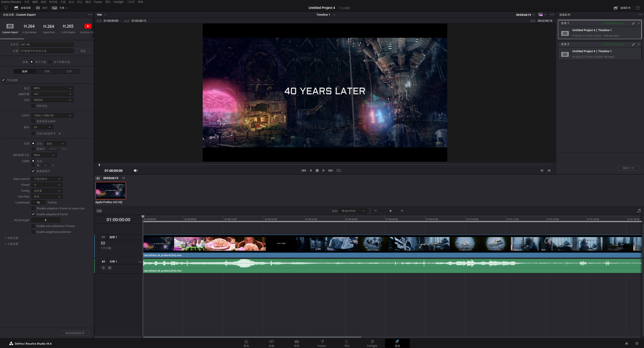Toggle the viewer audio mute speaker icon
Viewport: 644px width, 348px height.
[136, 171]
